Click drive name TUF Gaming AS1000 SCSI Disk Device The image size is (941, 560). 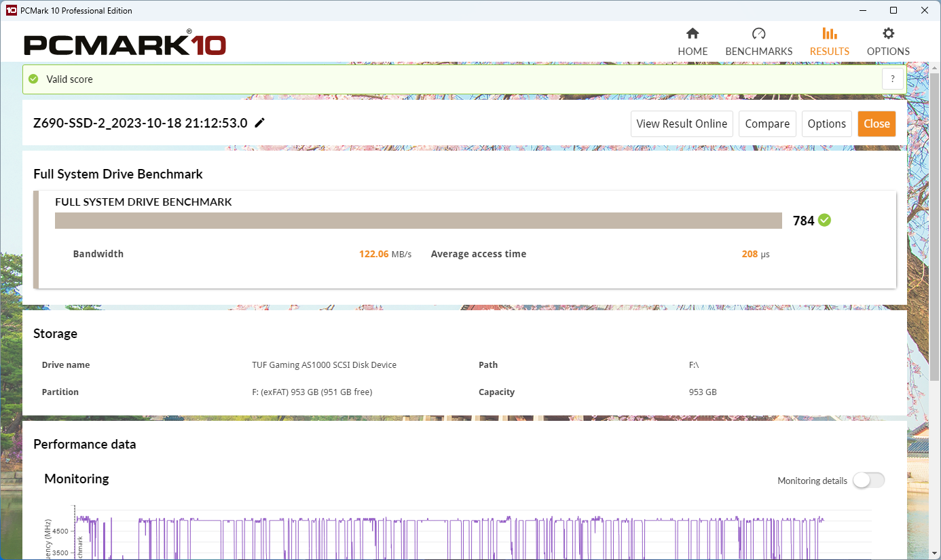pyautogui.click(x=324, y=365)
